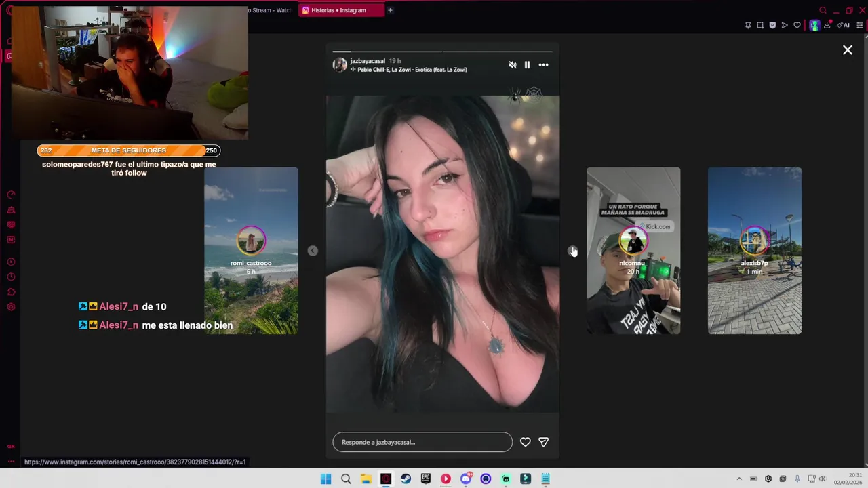868x488 pixels.
Task: Click the send/flow arrow icon in the toolbar
Action: (x=785, y=25)
